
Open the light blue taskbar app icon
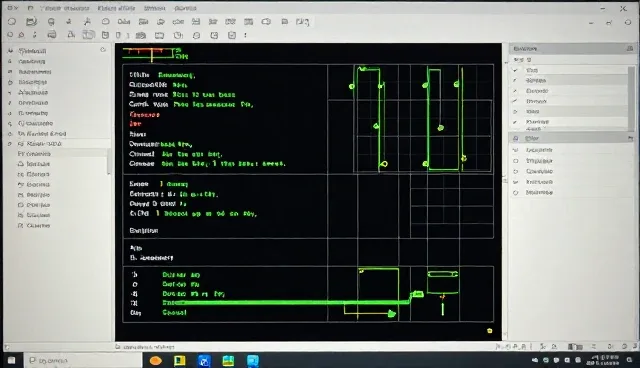pos(253,361)
